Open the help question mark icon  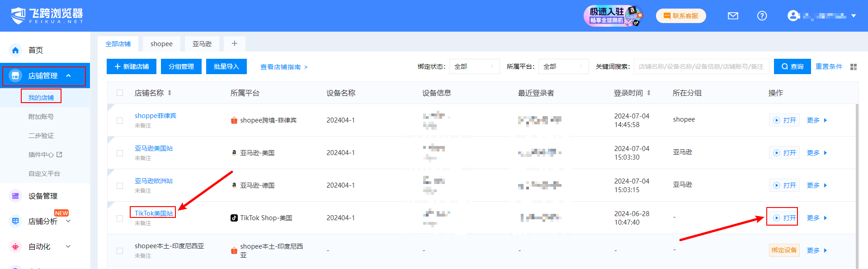(762, 16)
